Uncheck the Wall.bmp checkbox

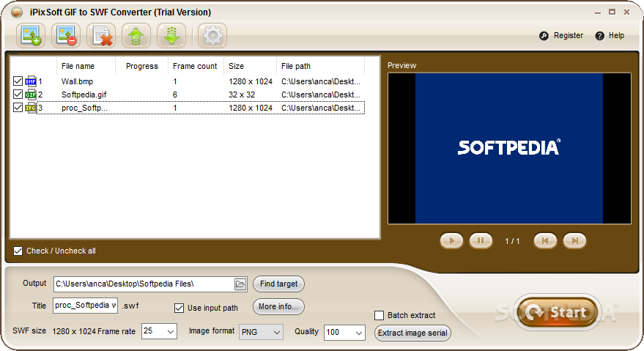18,81
